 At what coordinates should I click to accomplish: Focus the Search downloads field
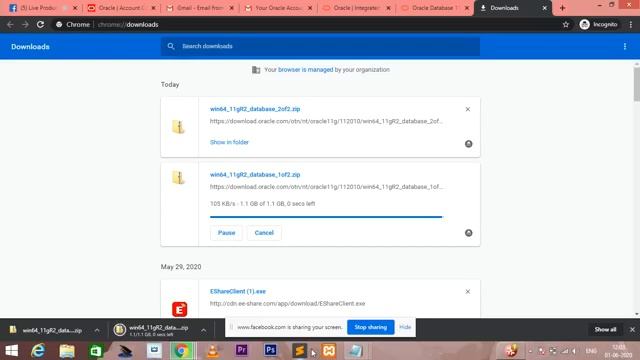tap(320, 46)
